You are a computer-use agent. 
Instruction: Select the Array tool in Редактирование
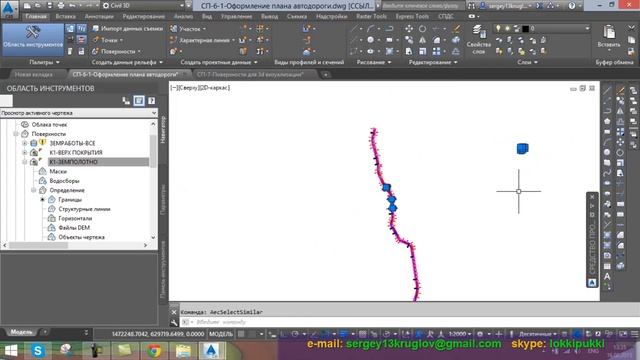pos(436,51)
